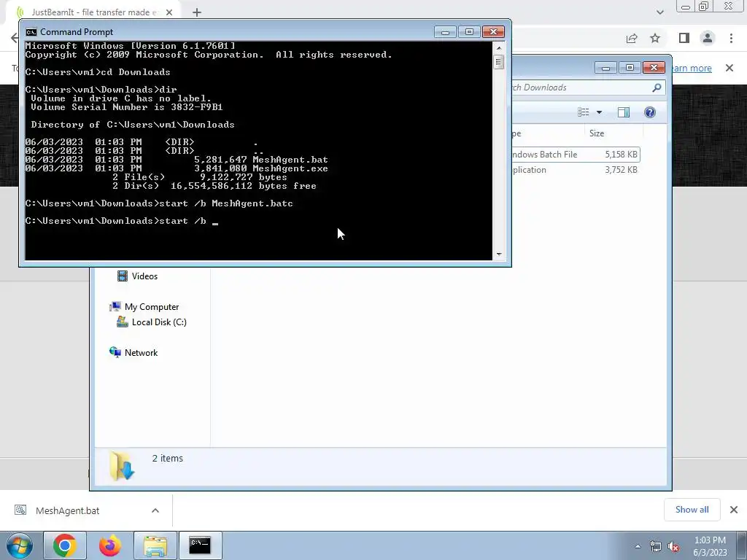747x560 pixels.
Task: Toggle Explorer preview pane icon
Action: click(x=624, y=112)
